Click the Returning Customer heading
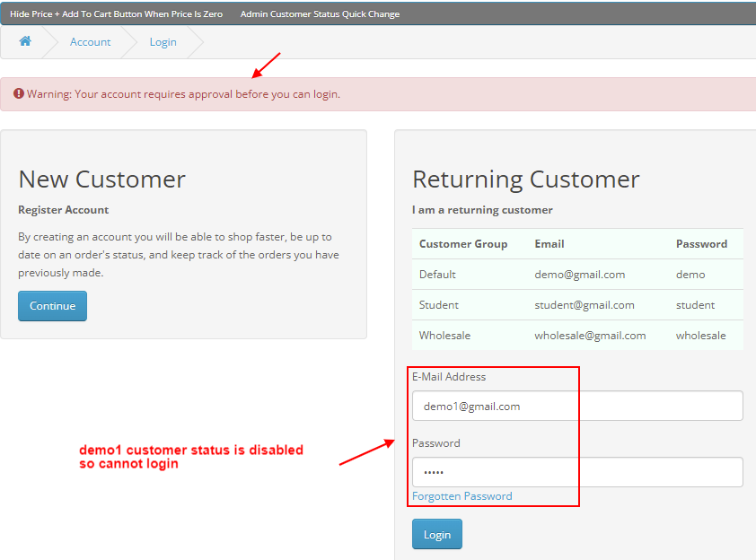 [x=526, y=179]
